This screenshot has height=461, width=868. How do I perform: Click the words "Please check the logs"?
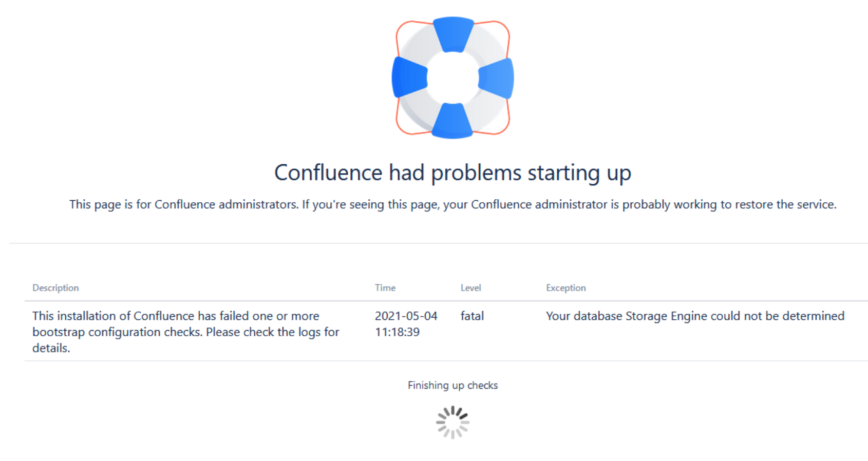click(x=263, y=332)
